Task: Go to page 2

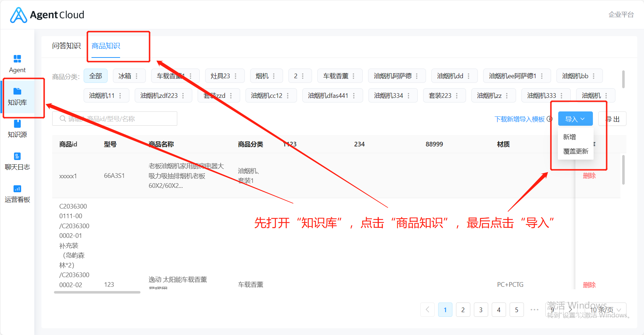Action: pos(463,310)
